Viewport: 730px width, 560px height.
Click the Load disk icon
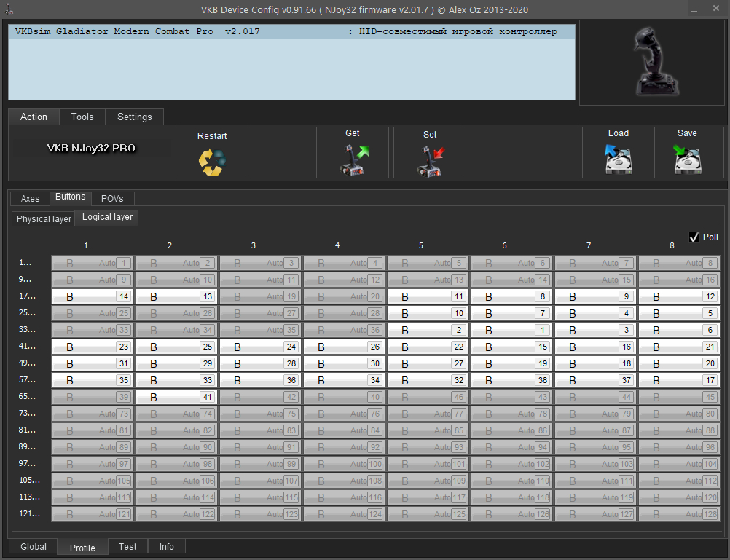[619, 159]
